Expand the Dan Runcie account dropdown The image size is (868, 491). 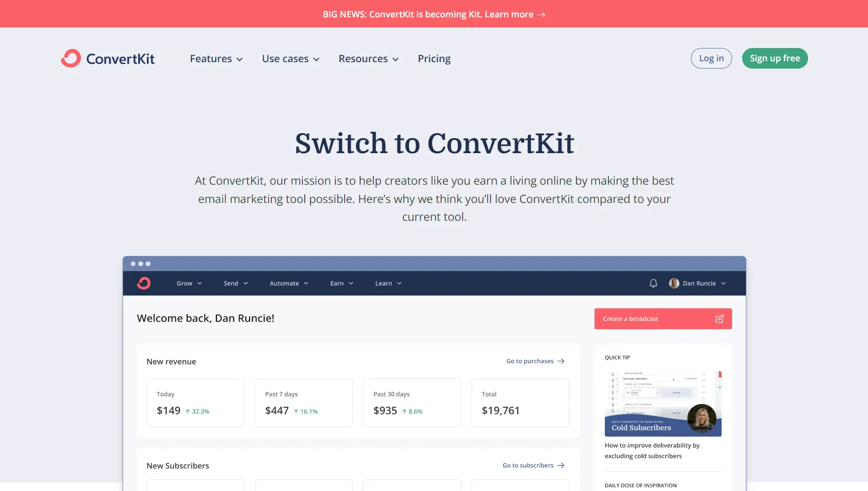pyautogui.click(x=697, y=283)
